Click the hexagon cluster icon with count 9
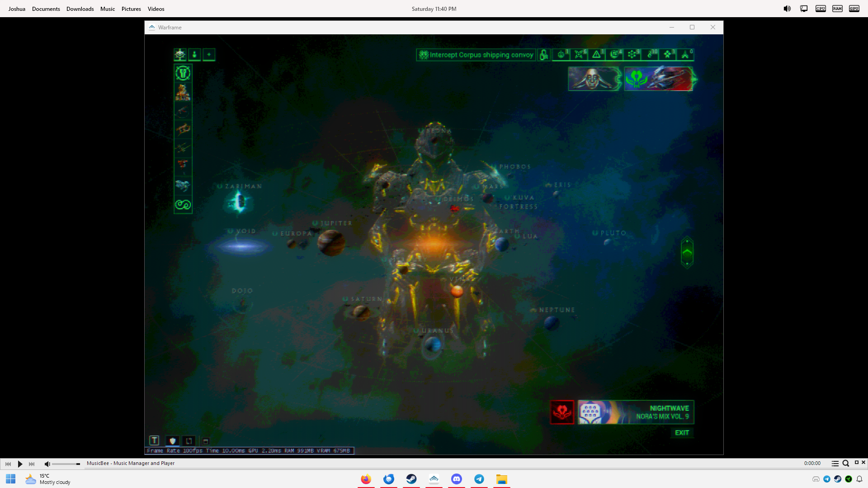The height and width of the screenshot is (488, 868). click(x=632, y=55)
